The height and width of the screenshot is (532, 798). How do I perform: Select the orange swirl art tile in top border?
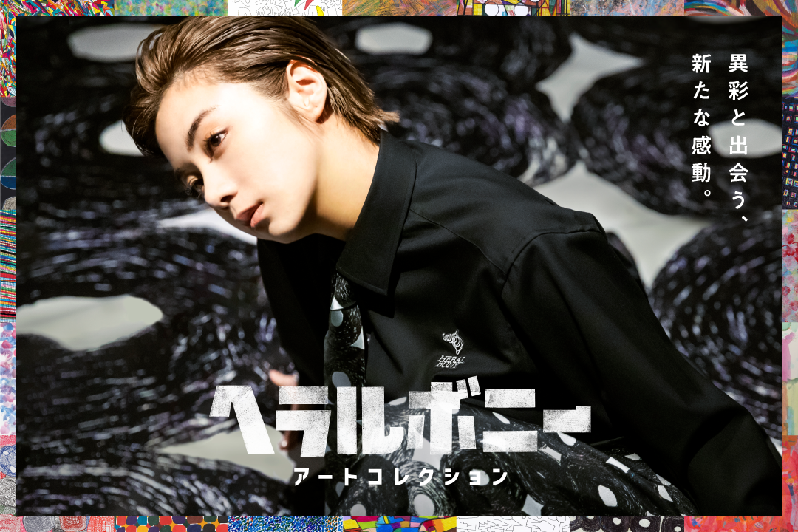point(400,7)
